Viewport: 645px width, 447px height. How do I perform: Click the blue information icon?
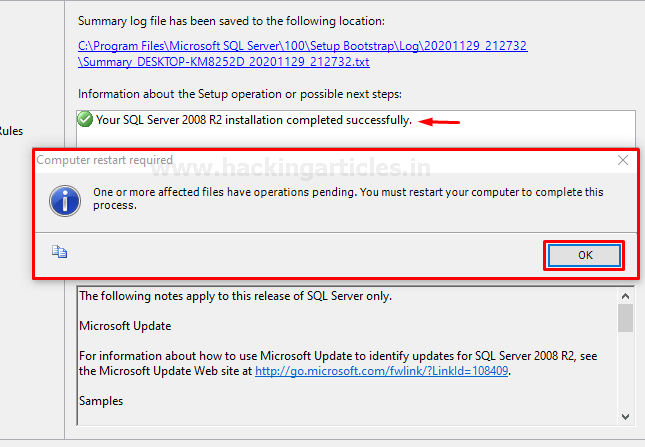(66, 199)
